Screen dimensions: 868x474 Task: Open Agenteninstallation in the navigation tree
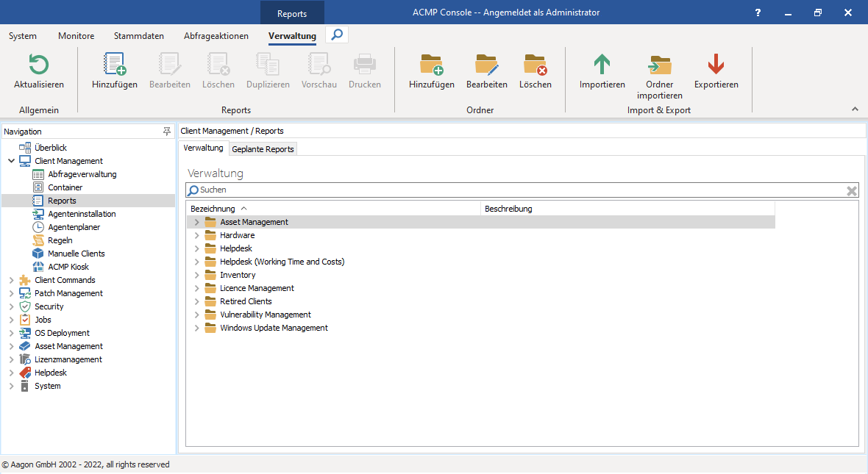tap(82, 214)
